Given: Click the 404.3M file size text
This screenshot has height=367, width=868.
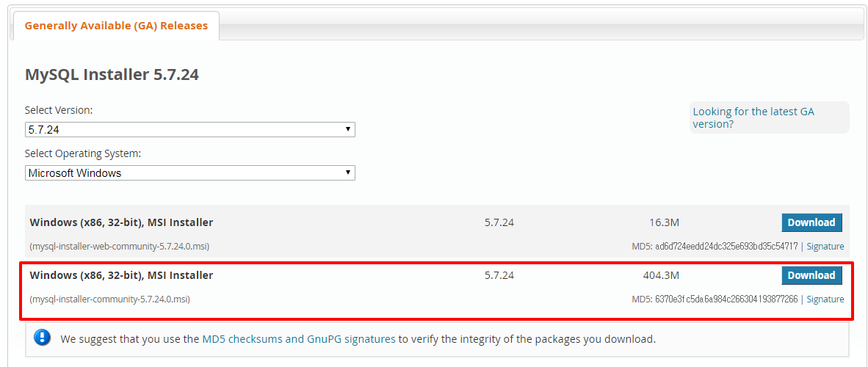Looking at the screenshot, I should point(661,275).
